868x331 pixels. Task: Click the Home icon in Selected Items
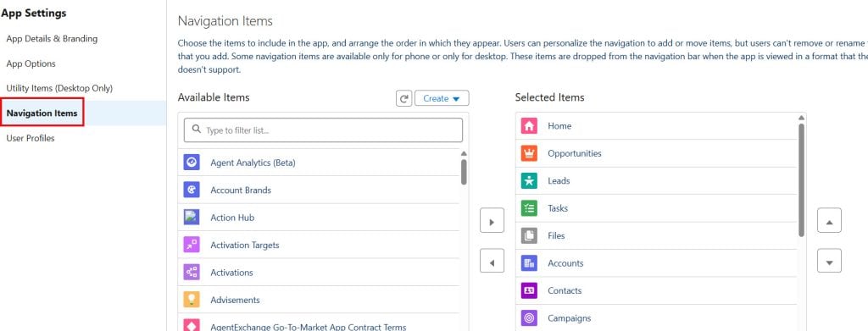(529, 126)
